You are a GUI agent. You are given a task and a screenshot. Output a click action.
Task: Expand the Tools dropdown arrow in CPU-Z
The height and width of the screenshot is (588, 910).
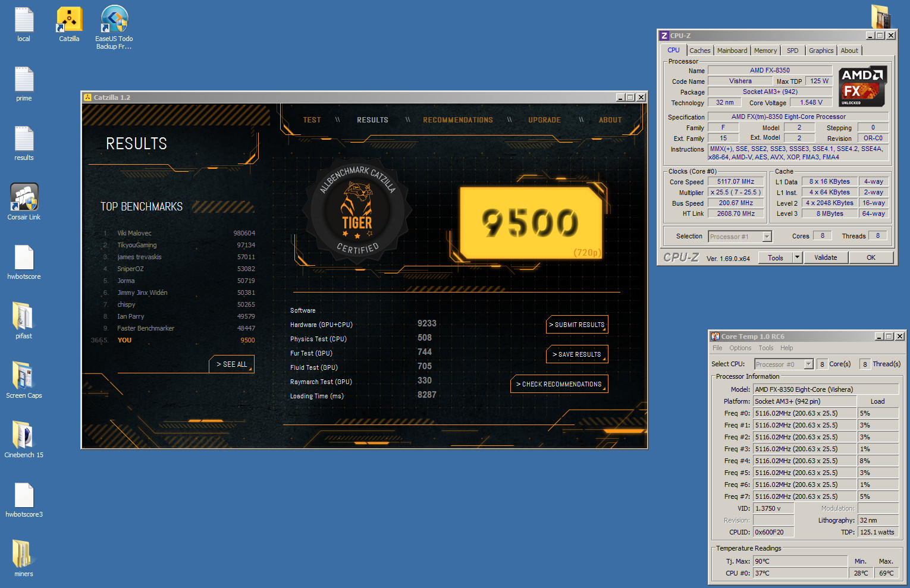[797, 257]
